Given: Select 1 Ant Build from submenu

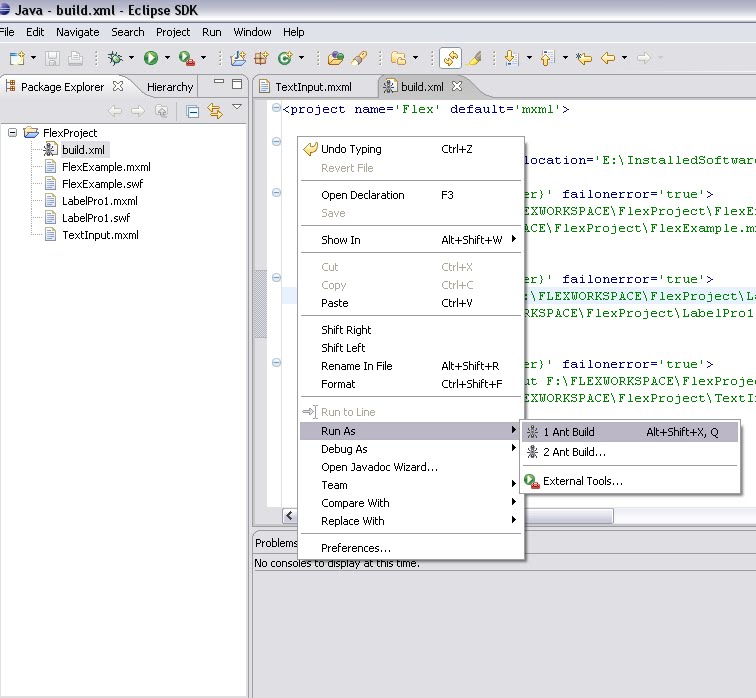Looking at the screenshot, I should (630, 432).
